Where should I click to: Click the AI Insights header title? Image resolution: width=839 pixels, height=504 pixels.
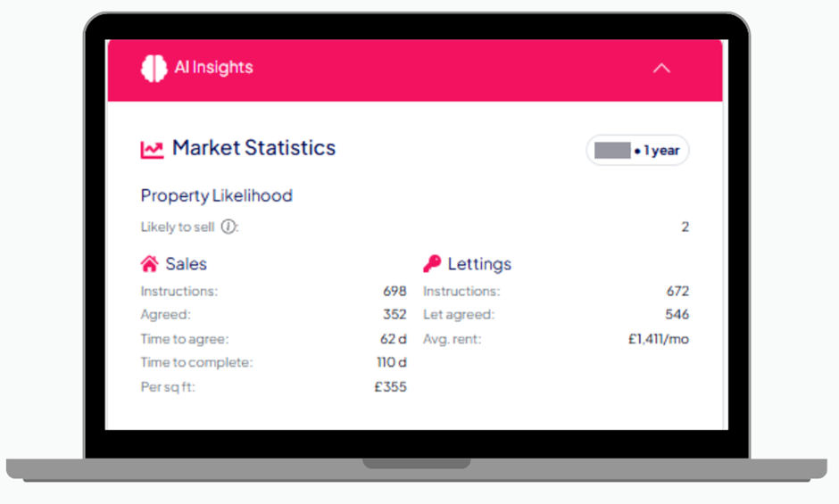213,68
